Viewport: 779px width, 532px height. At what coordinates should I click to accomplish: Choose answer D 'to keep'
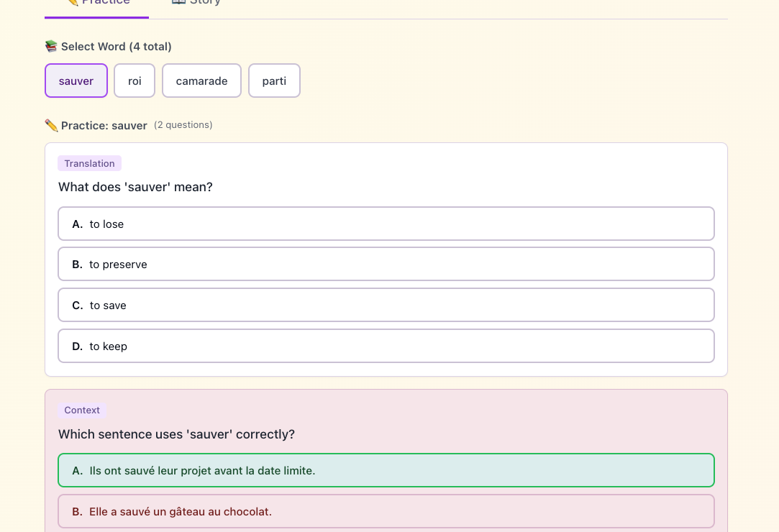[x=386, y=346]
